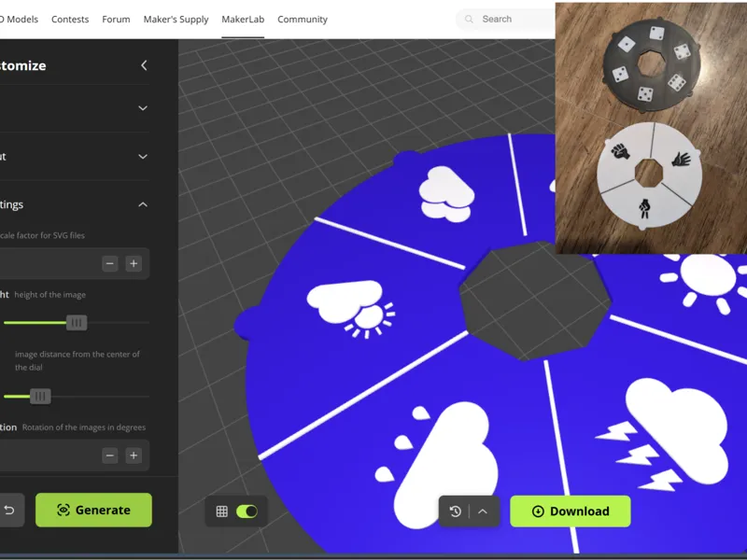Open the 3D Models page

pos(19,20)
